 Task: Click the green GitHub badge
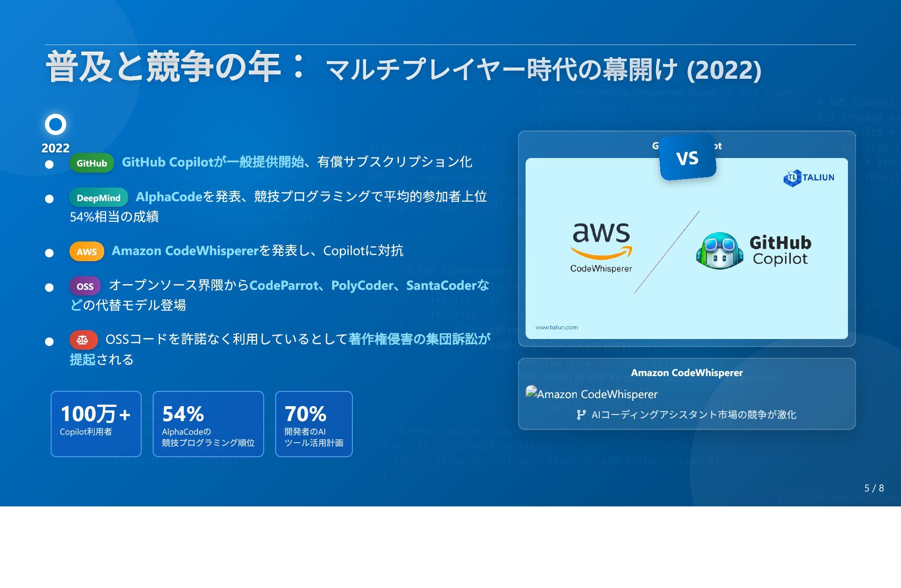(x=92, y=163)
